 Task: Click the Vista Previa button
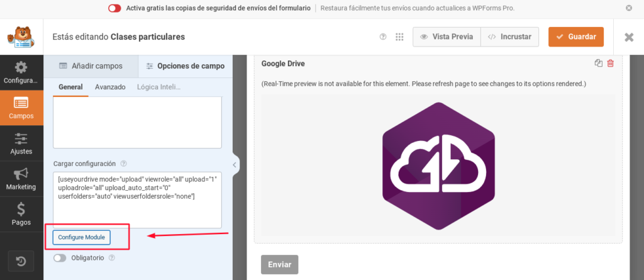point(447,36)
